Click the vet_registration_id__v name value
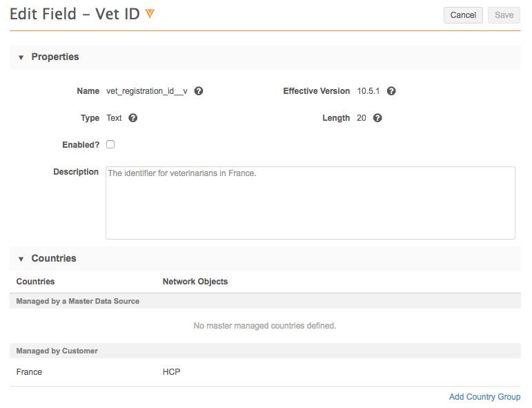 coord(146,91)
